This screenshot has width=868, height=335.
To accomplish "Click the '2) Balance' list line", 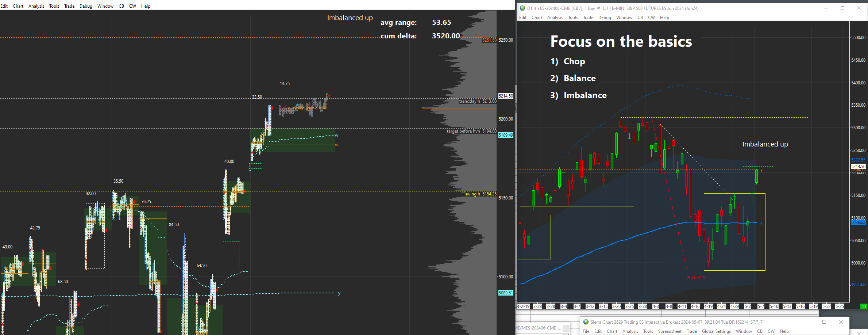I will [x=573, y=78].
